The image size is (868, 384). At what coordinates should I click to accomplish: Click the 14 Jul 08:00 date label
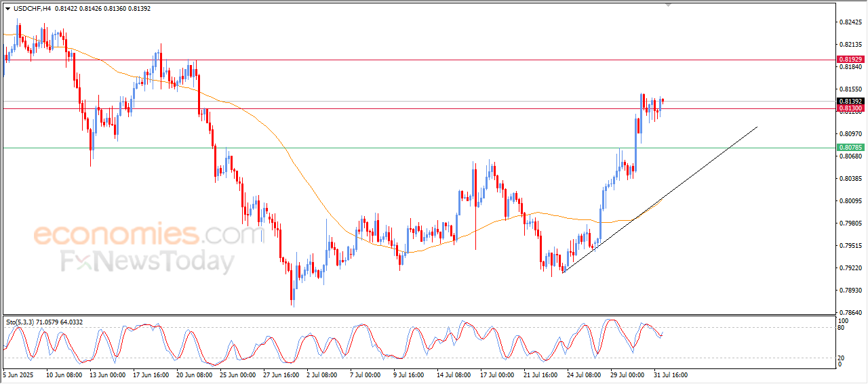click(452, 375)
